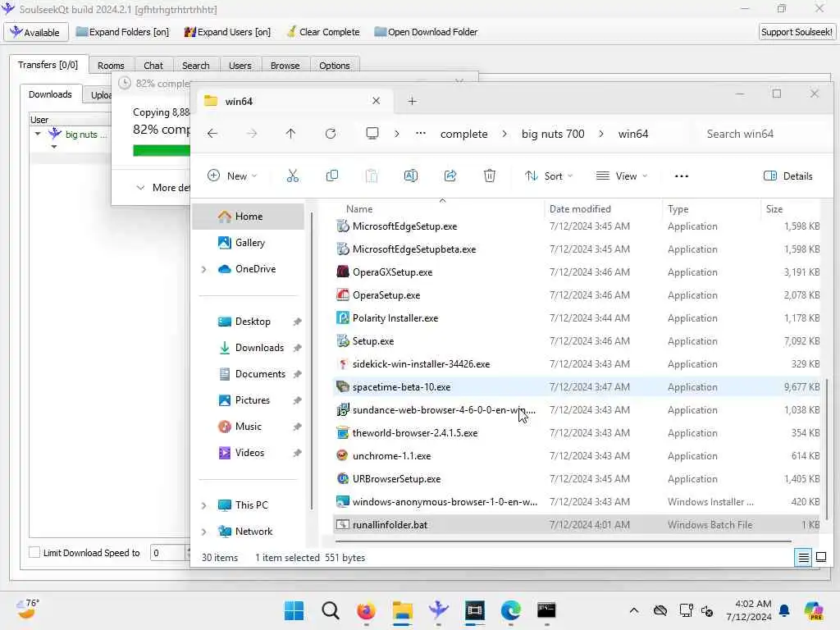Click the taskbar Search magnifier
The height and width of the screenshot is (630, 840).
(x=331, y=610)
